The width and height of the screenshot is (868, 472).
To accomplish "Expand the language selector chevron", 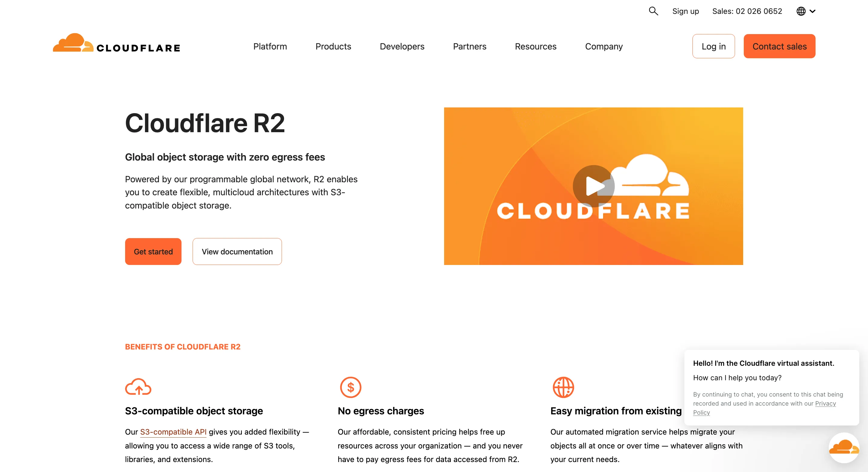I will click(813, 11).
